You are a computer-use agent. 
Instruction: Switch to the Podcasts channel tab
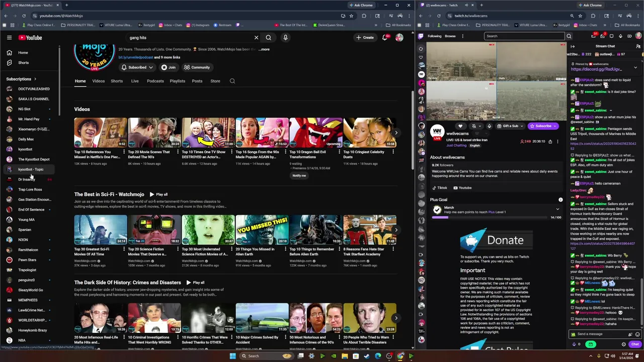155,81
